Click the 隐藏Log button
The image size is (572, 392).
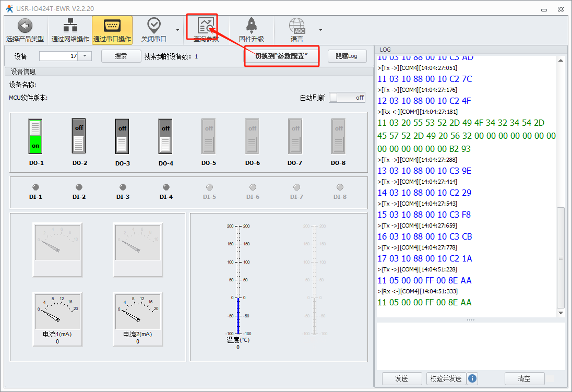click(347, 56)
